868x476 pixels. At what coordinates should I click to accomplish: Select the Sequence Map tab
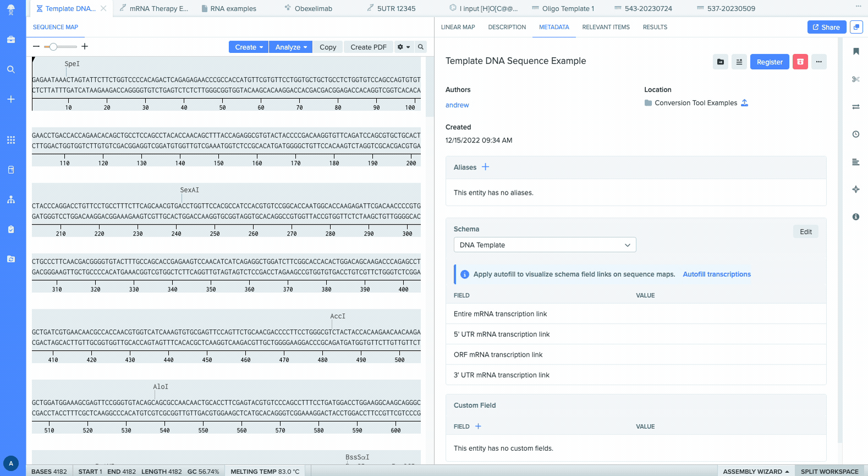[x=56, y=27]
